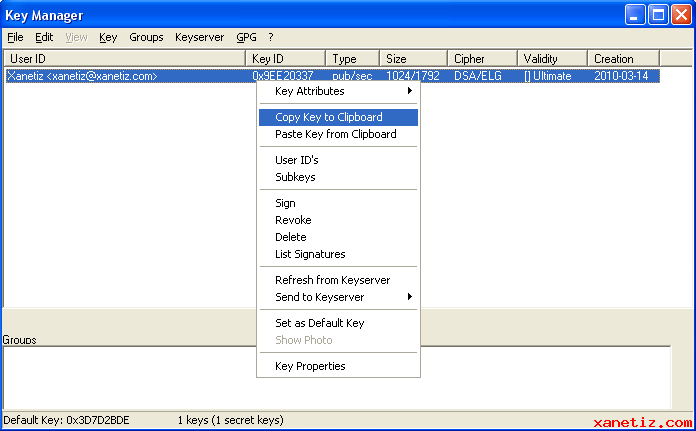Open the Key menu
Image resolution: width=696 pixels, height=431 pixels.
pos(108,37)
